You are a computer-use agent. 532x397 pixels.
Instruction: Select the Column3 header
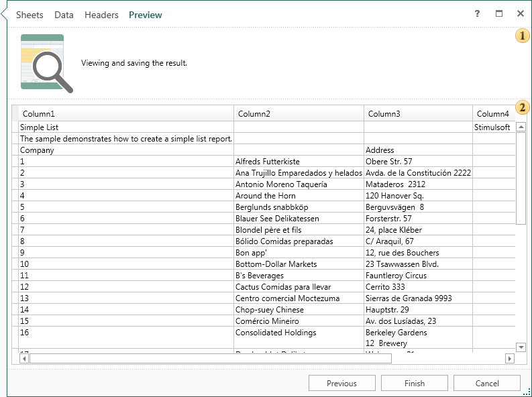click(384, 114)
